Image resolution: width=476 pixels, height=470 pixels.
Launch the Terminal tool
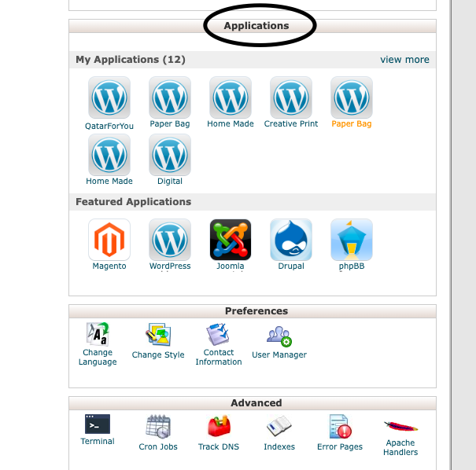[98, 430]
